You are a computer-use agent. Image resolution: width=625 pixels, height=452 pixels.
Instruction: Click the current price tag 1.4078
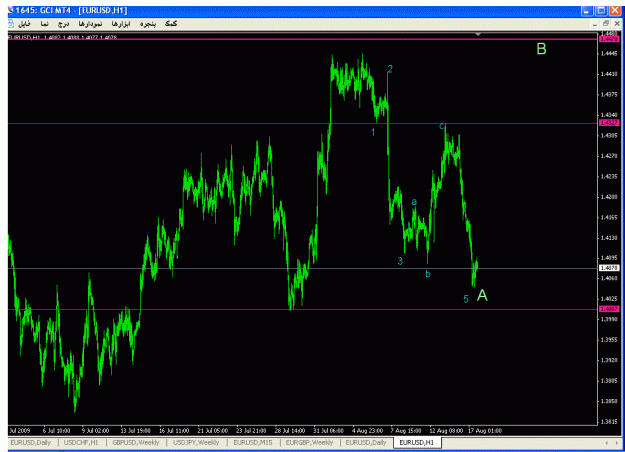click(x=609, y=268)
